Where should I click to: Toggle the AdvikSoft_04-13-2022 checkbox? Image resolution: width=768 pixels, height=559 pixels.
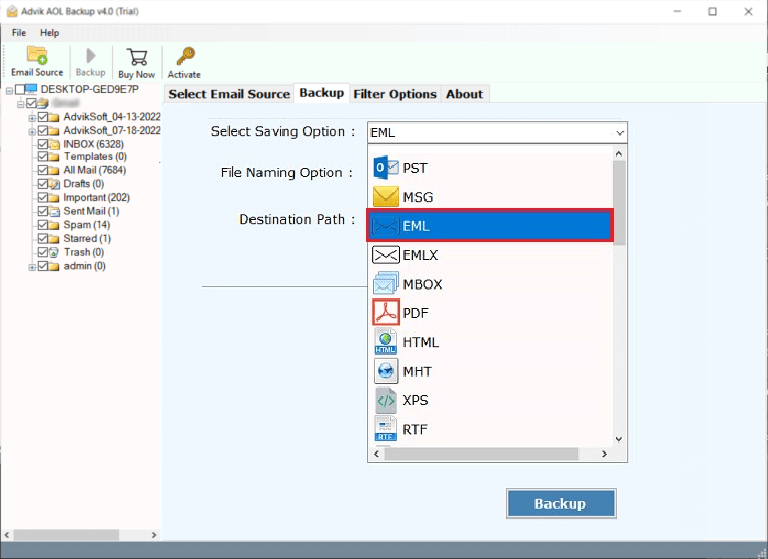pyautogui.click(x=43, y=117)
